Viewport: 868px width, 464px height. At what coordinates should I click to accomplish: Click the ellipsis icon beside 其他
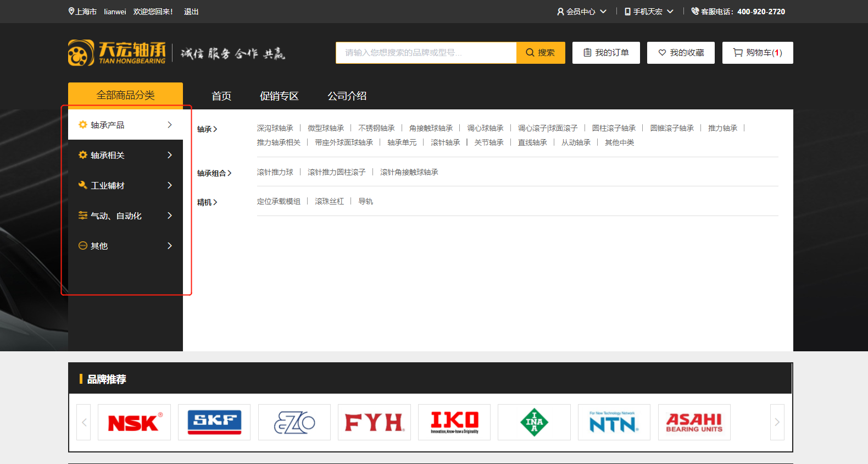(x=83, y=246)
